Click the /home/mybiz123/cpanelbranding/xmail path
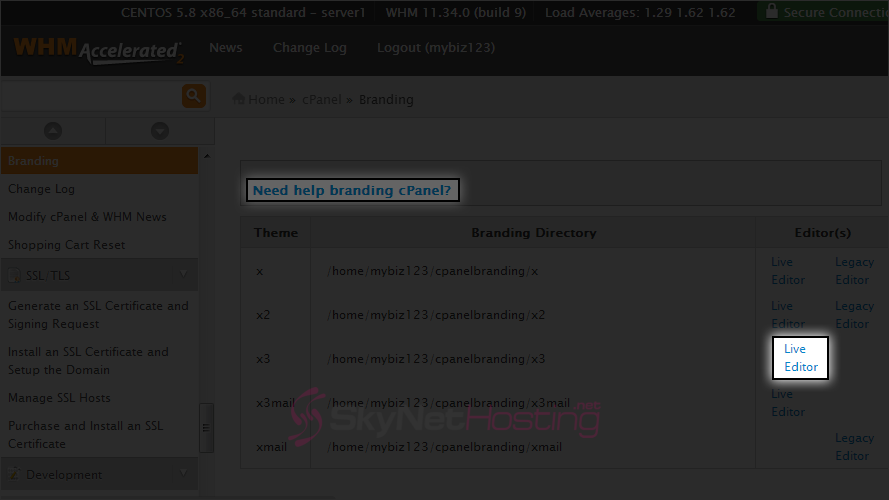The image size is (889, 500). 444,447
